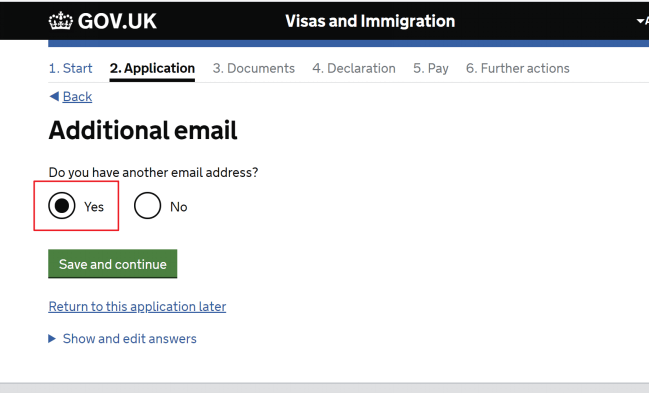Click the GOV.UK text in header
The width and height of the screenshot is (649, 393).
(x=117, y=21)
